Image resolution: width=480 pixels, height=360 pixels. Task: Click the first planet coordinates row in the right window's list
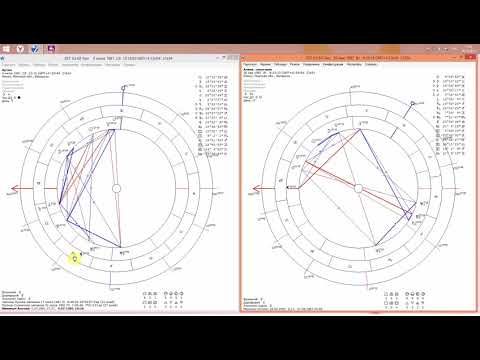tap(451, 77)
